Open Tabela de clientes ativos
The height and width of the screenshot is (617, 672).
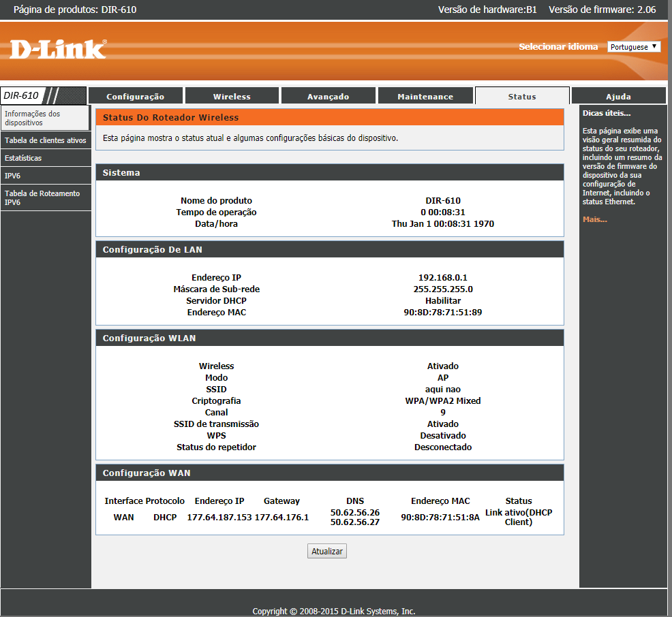pyautogui.click(x=46, y=140)
